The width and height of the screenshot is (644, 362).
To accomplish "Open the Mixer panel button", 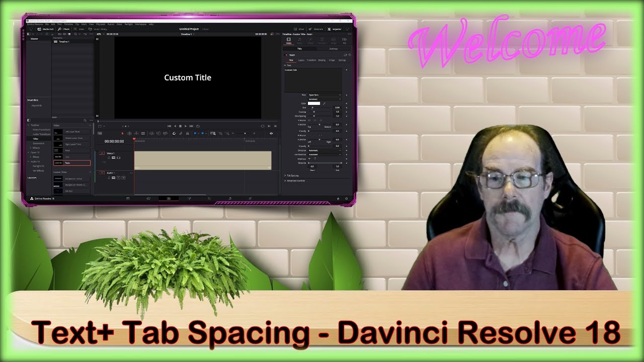I will click(299, 29).
